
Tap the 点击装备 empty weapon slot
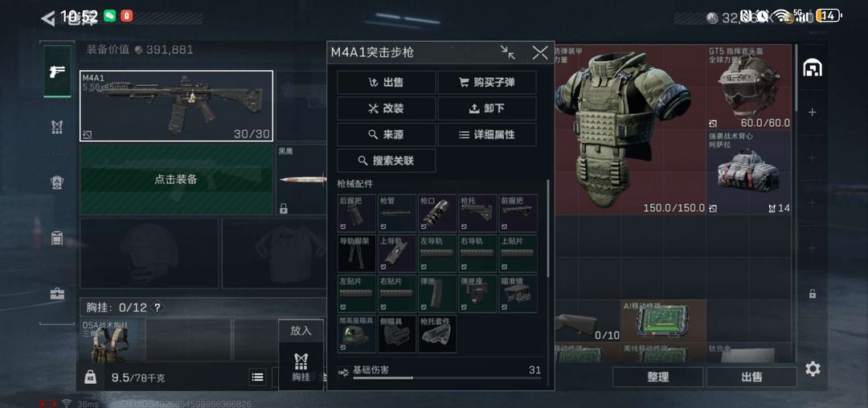point(176,180)
